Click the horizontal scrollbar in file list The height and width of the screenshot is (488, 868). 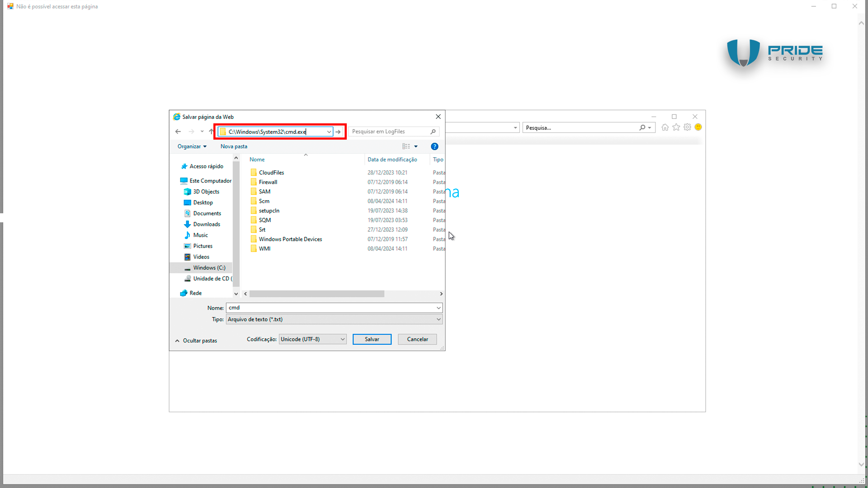316,294
